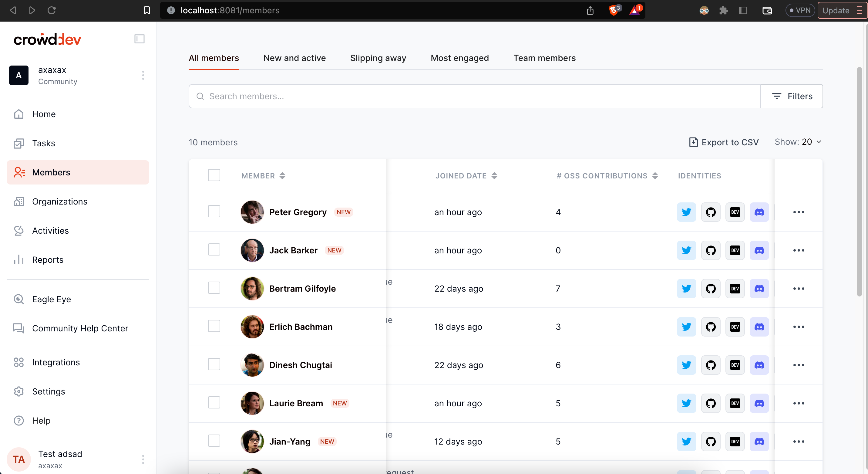This screenshot has height=474, width=868.
Task: Open the Integrations page in the sidebar
Action: click(x=56, y=362)
